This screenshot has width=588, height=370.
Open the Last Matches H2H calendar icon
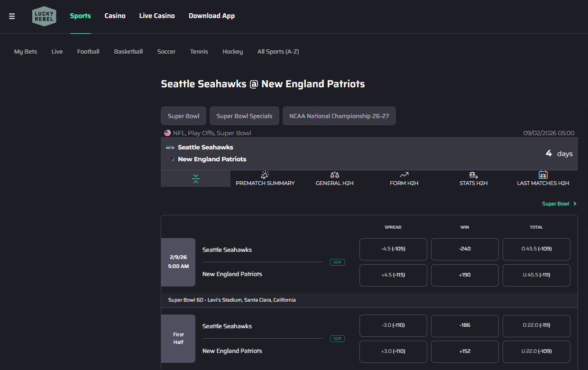(x=543, y=176)
